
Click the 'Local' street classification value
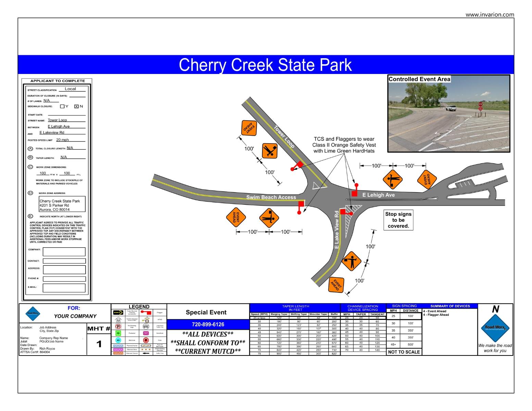(x=70, y=89)
